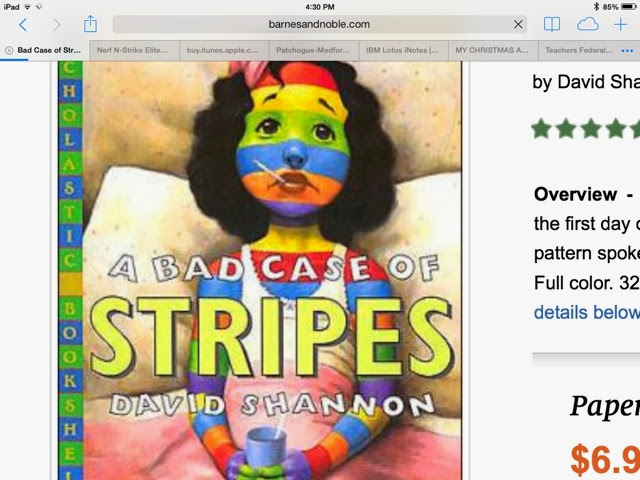Screen dimensions: 640x480
Task: Show iCloud tabs cloud icon
Action: 588,24
